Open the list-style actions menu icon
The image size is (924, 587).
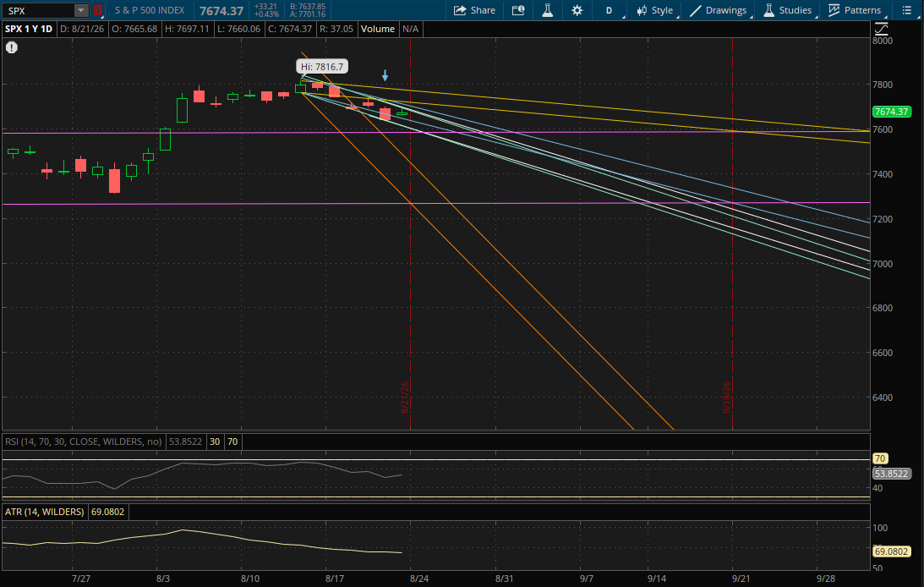907,10
